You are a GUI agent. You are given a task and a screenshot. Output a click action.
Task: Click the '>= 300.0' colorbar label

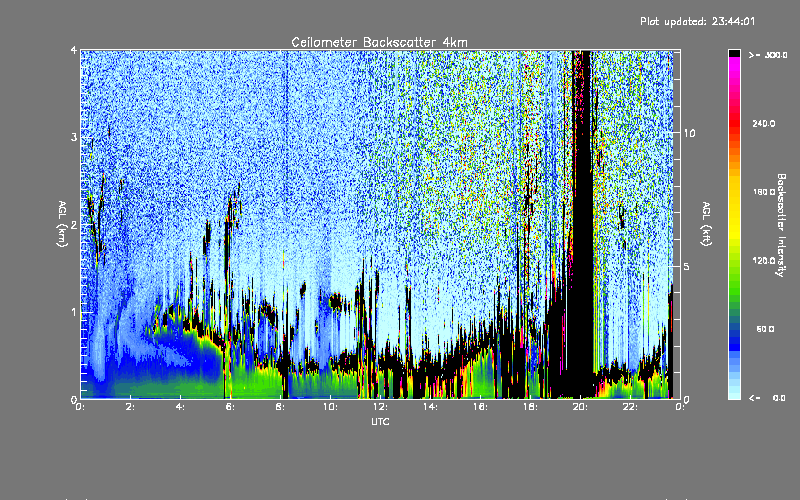pos(768,55)
